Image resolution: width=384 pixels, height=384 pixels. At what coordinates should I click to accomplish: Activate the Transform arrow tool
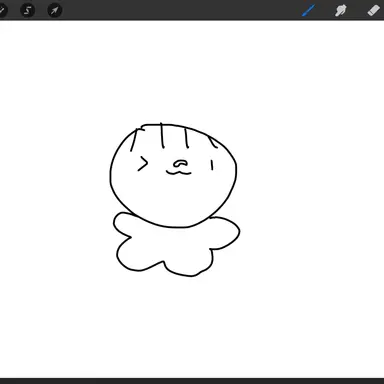tap(55, 10)
